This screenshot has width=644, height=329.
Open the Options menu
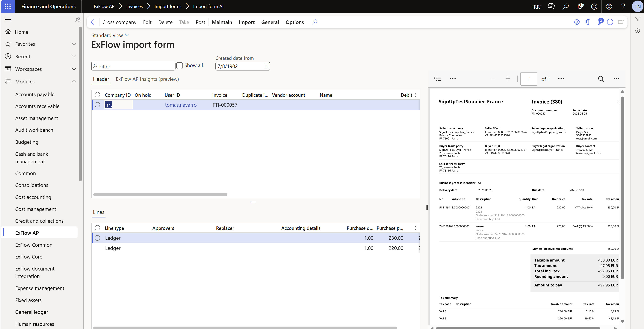tap(294, 22)
